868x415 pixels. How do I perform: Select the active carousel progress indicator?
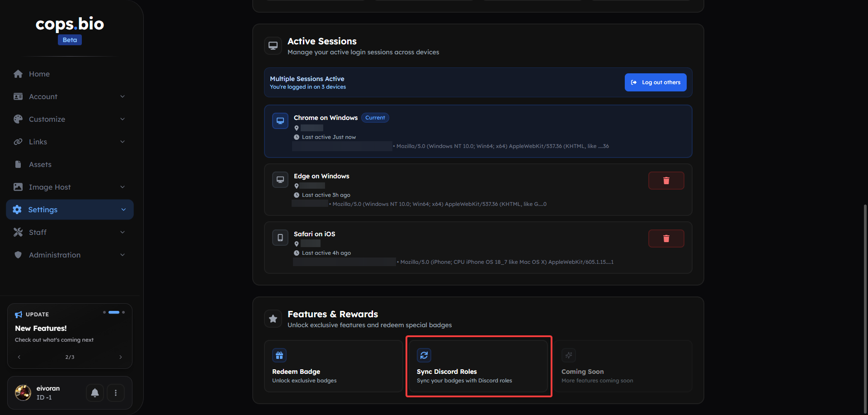(x=114, y=312)
